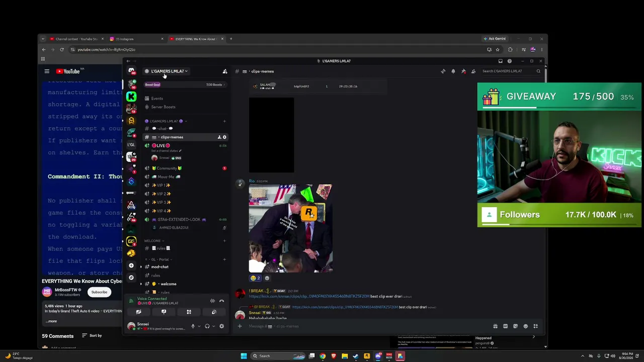Open the Discover servers compass icon

click(131, 278)
